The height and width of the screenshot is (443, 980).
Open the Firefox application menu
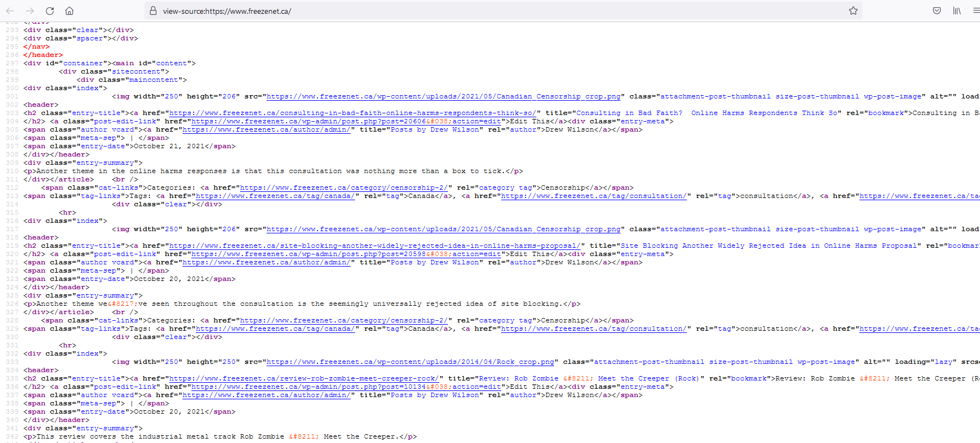coord(976,11)
